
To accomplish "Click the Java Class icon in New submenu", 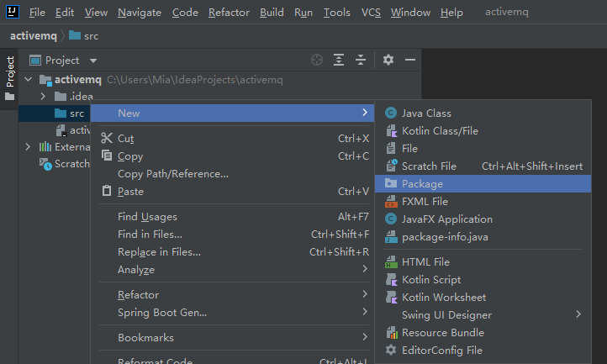I will [x=391, y=113].
